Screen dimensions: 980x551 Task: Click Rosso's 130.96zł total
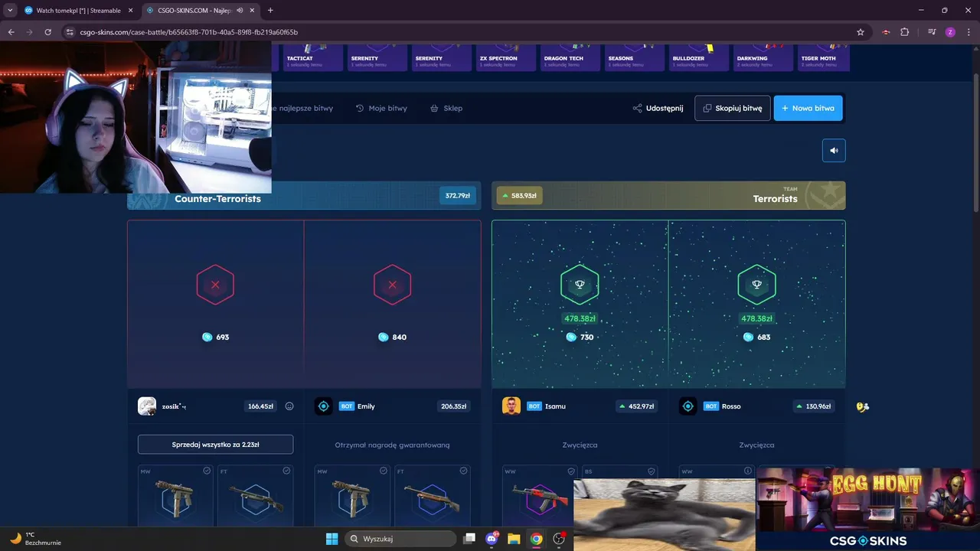(x=814, y=406)
